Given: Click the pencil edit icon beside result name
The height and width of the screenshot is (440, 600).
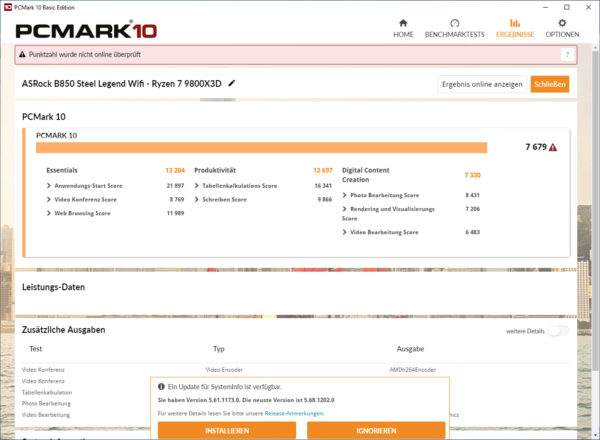Looking at the screenshot, I should tap(232, 83).
